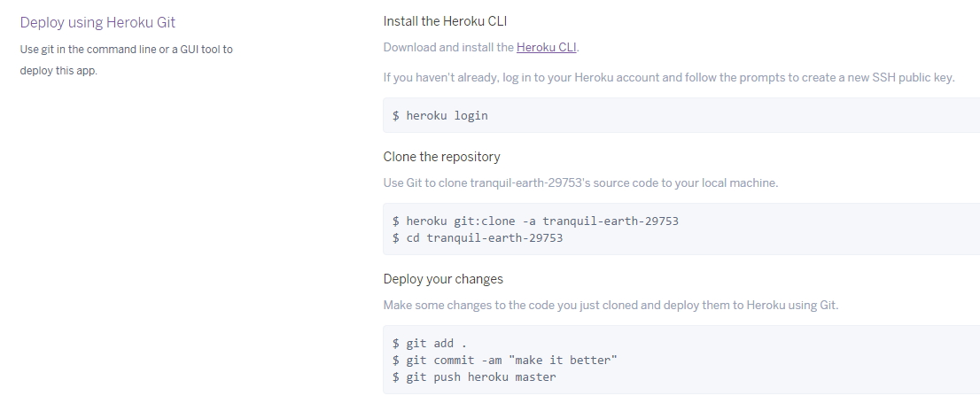This screenshot has height=419, width=980.
Task: Click the Use Git to clone description text
Action: 580,183
